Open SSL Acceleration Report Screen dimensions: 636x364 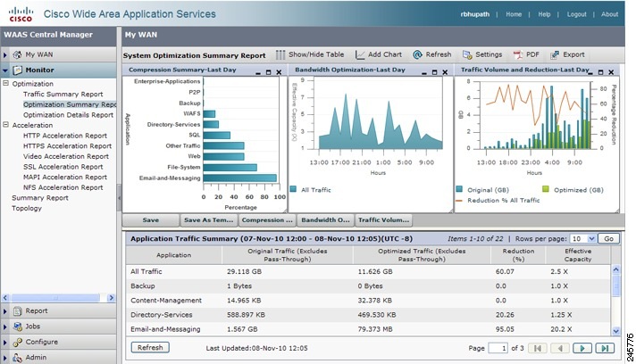[x=63, y=167]
